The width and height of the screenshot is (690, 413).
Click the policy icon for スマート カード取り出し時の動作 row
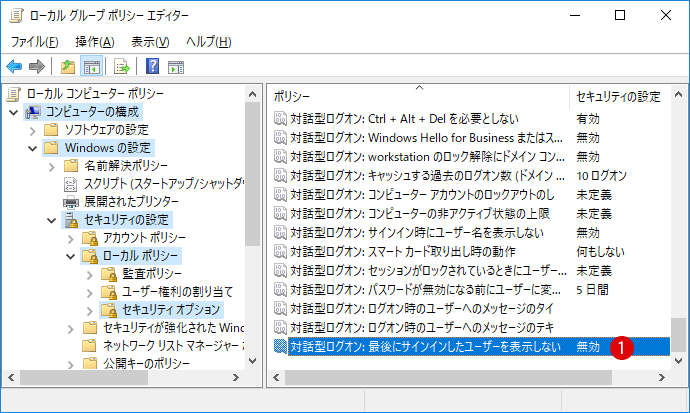(x=280, y=252)
